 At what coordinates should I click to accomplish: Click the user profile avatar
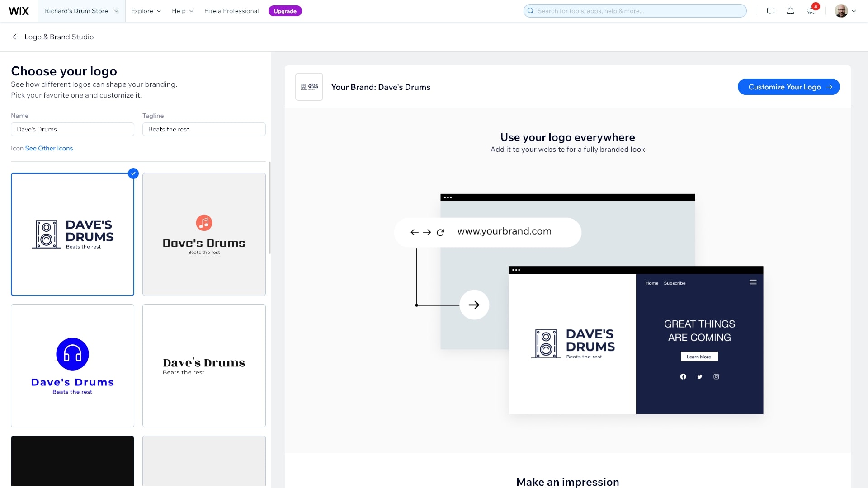coord(841,11)
